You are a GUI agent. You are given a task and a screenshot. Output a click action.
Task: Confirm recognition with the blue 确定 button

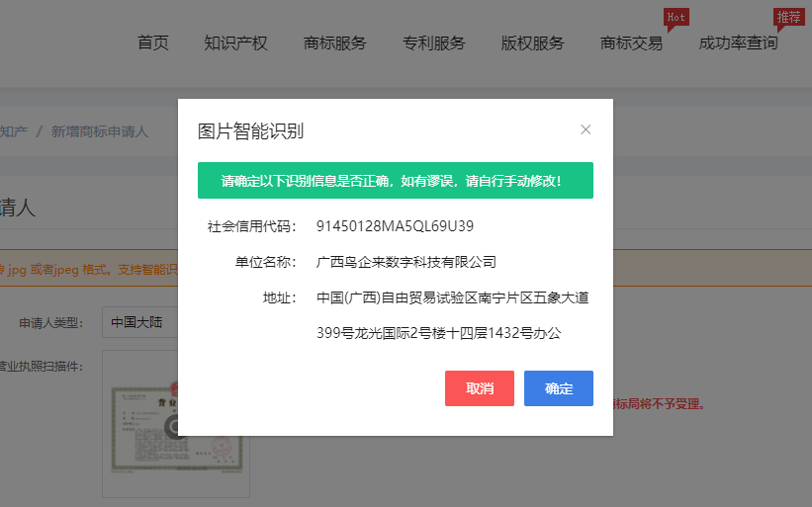pyautogui.click(x=559, y=388)
